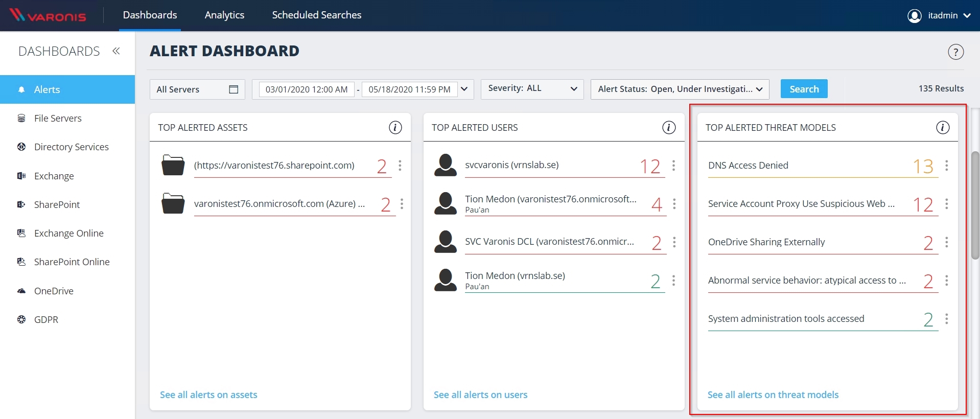
Task: Follow See all alerts on users link
Action: (x=480, y=394)
